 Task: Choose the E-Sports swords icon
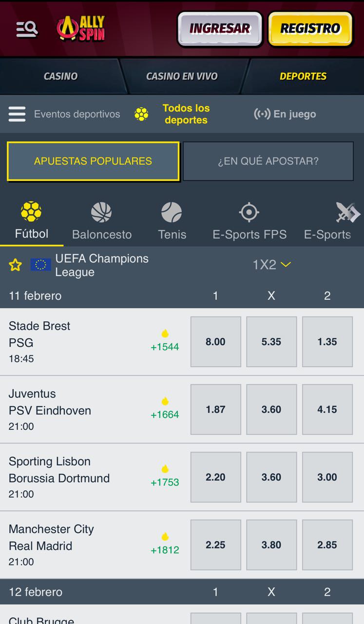[x=347, y=213]
